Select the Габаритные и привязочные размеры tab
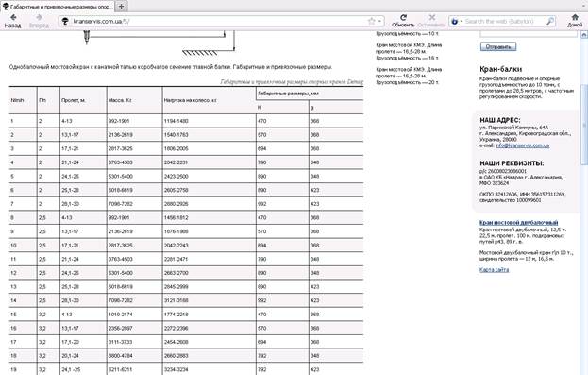Screen dimensions: 588x375 (57, 7)
